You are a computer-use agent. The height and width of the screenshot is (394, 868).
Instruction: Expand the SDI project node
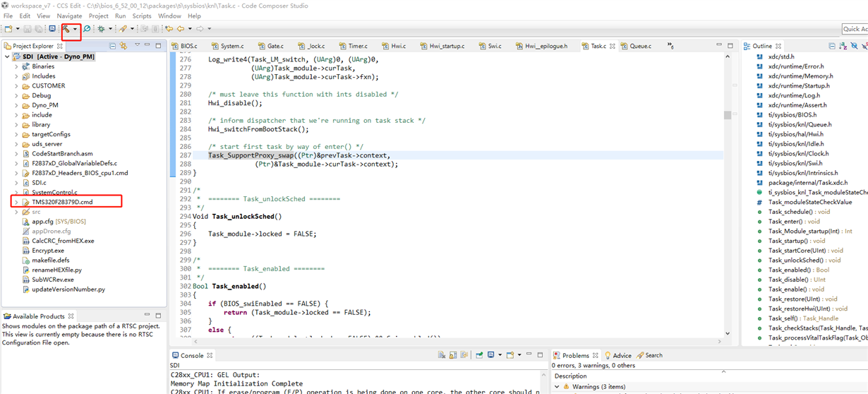(x=7, y=56)
